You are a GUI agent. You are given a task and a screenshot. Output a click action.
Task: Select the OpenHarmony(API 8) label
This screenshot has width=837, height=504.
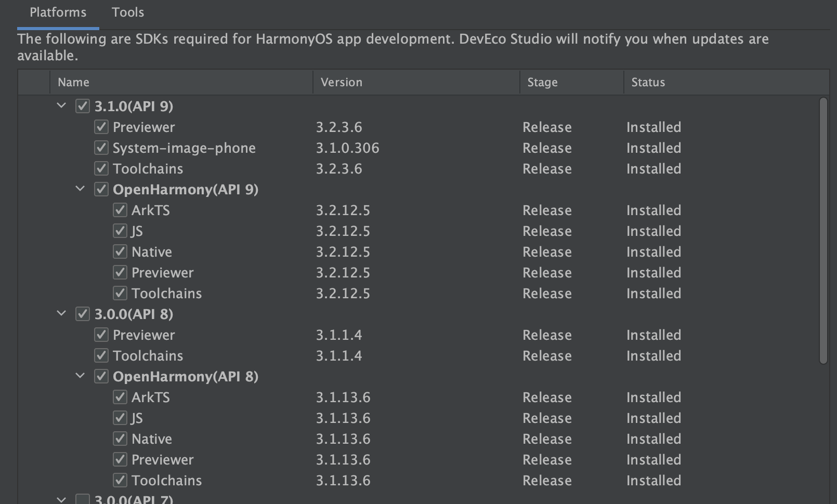186,377
